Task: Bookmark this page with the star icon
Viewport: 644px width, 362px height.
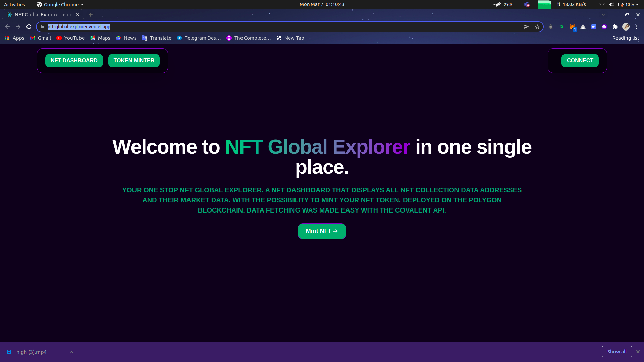Action: (x=537, y=27)
